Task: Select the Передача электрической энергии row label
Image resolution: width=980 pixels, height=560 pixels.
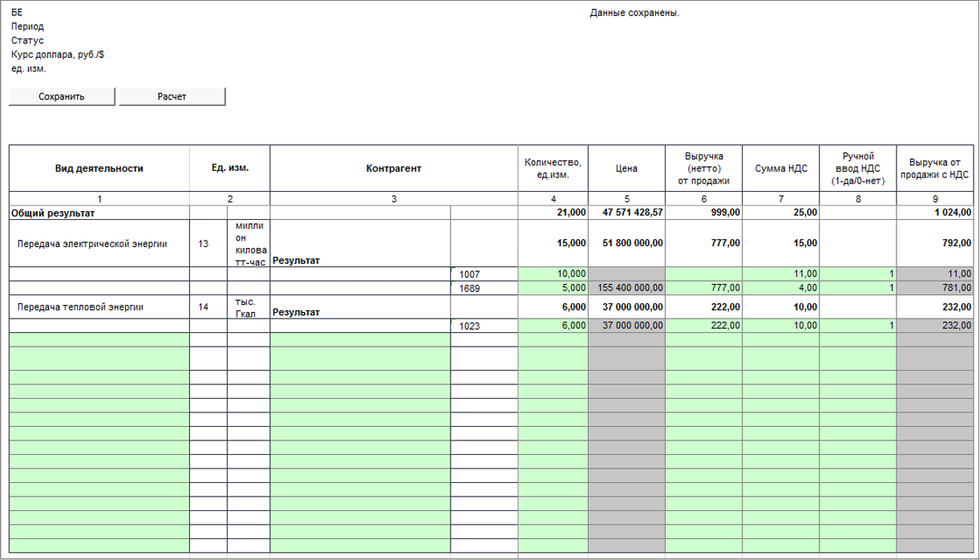Action: 92,245
